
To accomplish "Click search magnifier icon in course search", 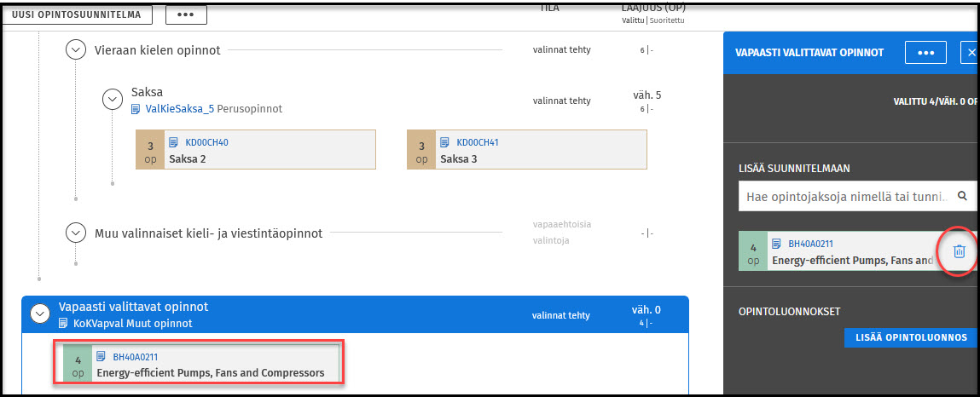I will (x=962, y=196).
